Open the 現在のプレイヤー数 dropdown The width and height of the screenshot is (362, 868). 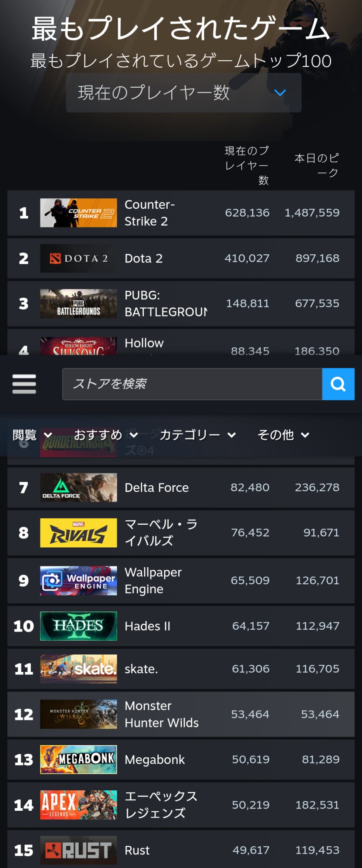183,92
